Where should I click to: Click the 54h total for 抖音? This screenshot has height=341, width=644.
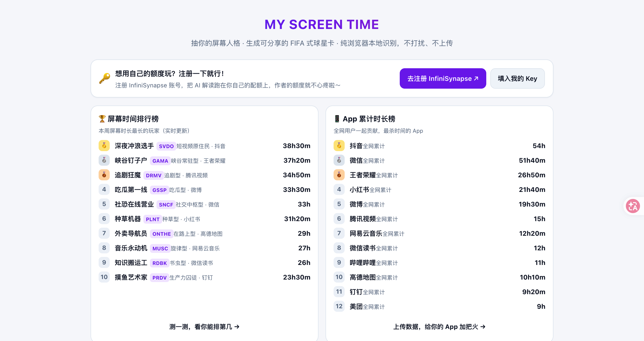click(x=539, y=146)
